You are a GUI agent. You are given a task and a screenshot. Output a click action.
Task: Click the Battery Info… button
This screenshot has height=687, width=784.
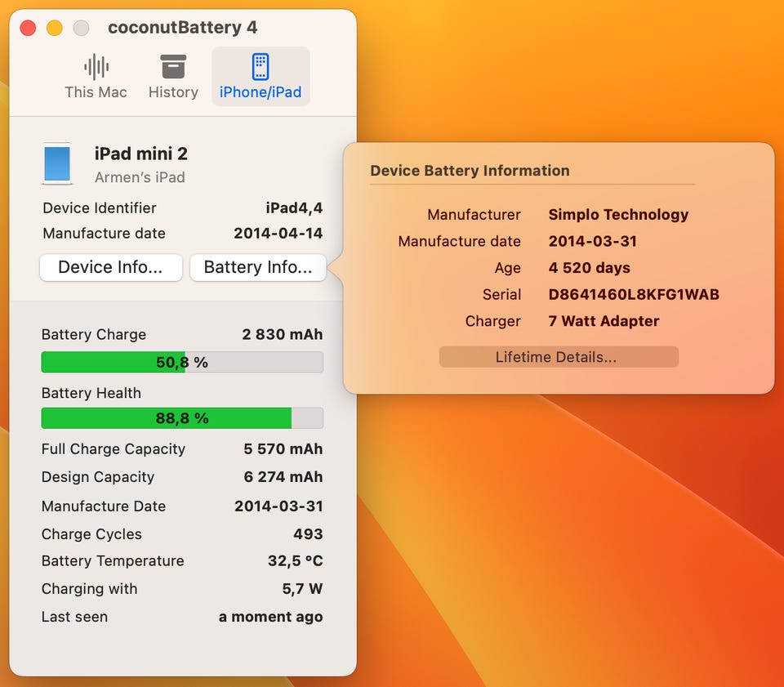258,267
